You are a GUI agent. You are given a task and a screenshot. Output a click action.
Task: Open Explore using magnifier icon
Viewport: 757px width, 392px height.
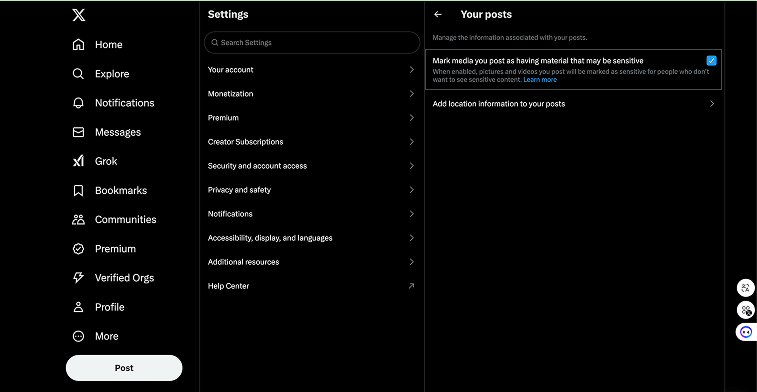tap(78, 74)
